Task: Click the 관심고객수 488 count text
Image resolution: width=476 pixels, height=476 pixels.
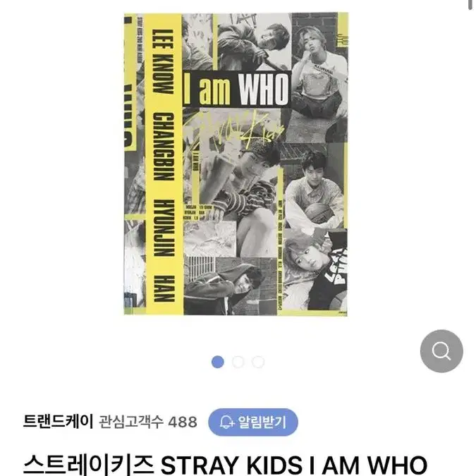Action: pyautogui.click(x=148, y=422)
